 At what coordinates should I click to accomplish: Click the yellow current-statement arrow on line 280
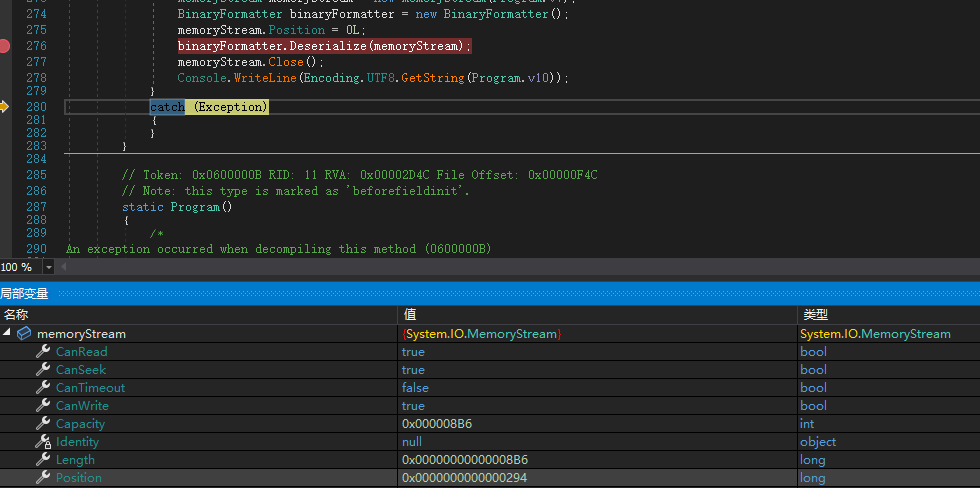coord(4,106)
